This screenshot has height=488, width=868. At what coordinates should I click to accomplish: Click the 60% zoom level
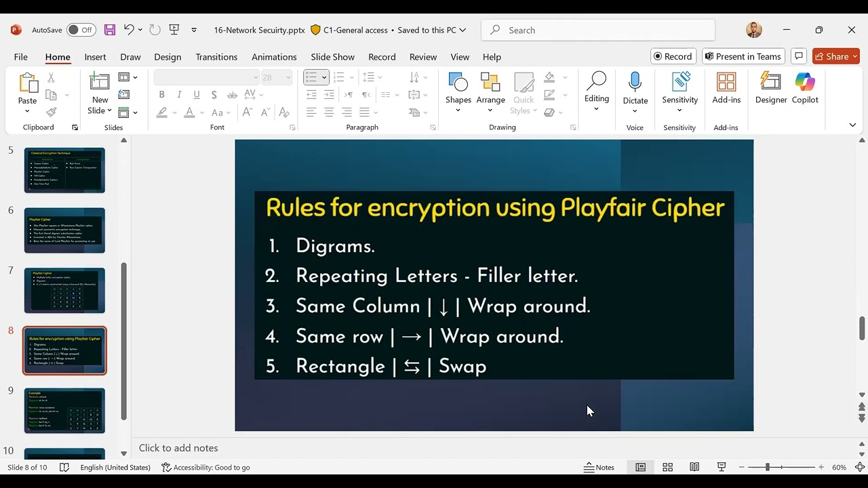(x=839, y=467)
